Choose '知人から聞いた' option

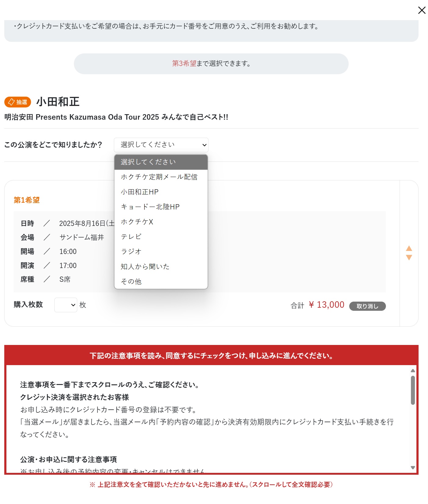pyautogui.click(x=161, y=267)
